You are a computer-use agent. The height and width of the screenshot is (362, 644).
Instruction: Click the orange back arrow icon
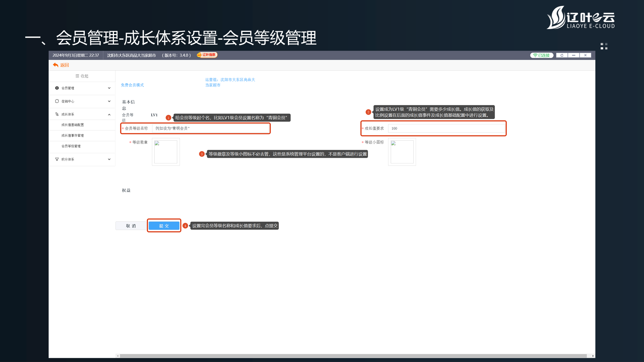[55, 65]
